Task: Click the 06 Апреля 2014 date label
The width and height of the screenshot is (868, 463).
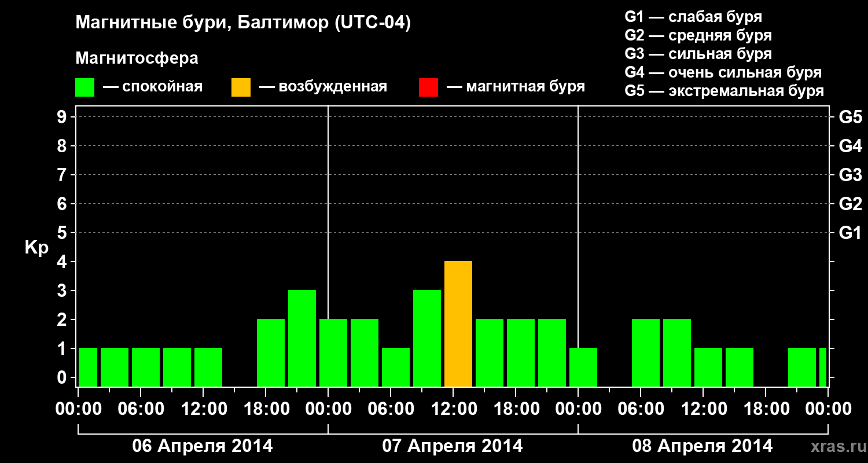Action: (x=203, y=446)
